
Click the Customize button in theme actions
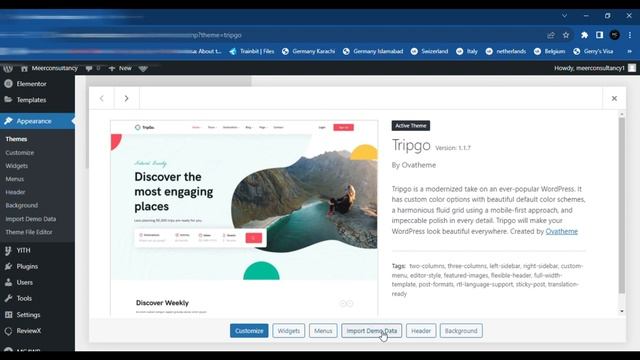(249, 331)
